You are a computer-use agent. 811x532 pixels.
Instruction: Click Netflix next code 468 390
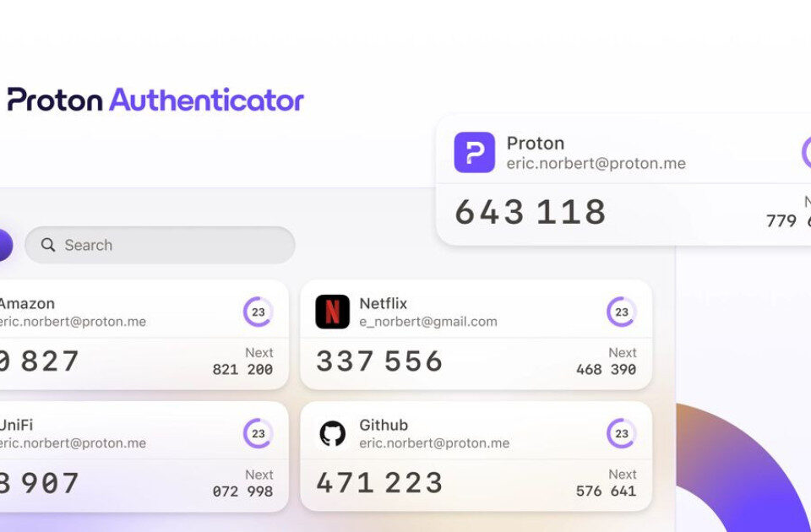point(607,369)
